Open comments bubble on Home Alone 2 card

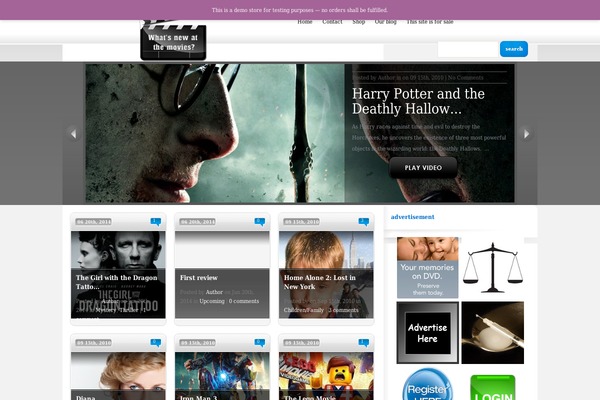(x=364, y=222)
